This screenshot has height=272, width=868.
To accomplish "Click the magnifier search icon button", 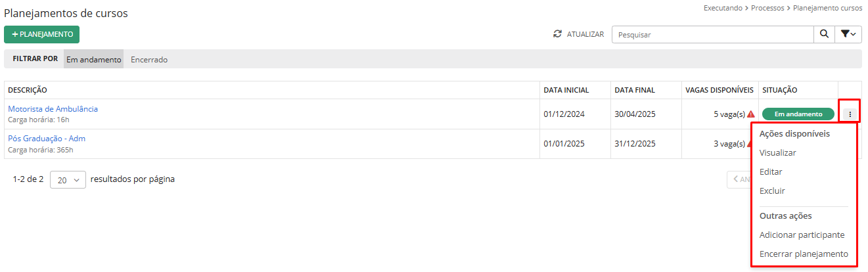I will point(823,34).
